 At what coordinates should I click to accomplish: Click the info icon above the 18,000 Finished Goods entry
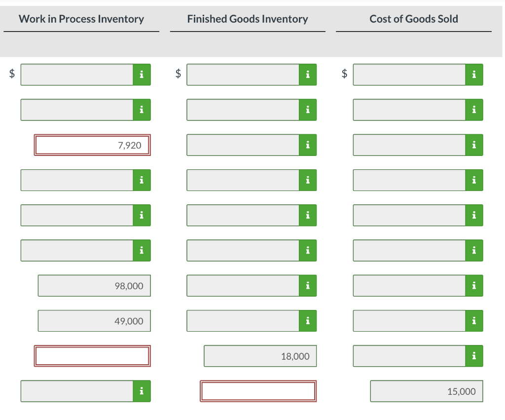coord(308,320)
